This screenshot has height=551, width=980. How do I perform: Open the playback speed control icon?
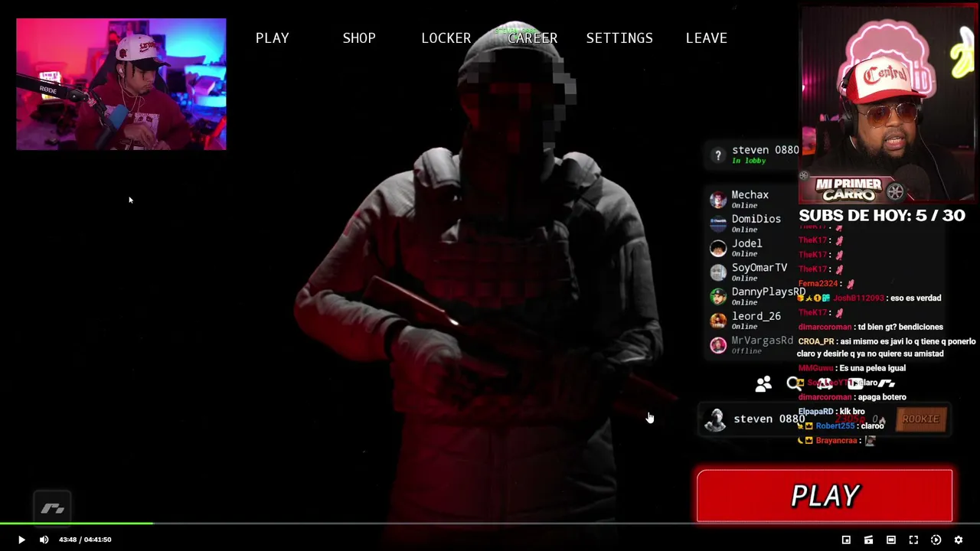click(x=936, y=540)
